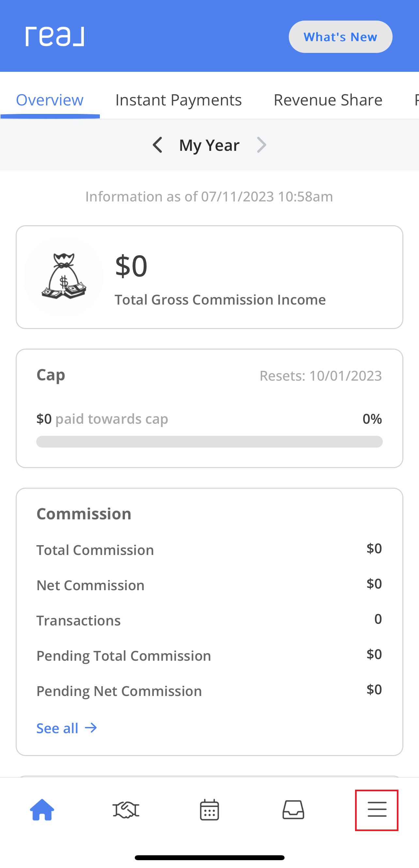Select the Pending Net Commission row
Image resolution: width=419 pixels, height=868 pixels.
coord(209,690)
